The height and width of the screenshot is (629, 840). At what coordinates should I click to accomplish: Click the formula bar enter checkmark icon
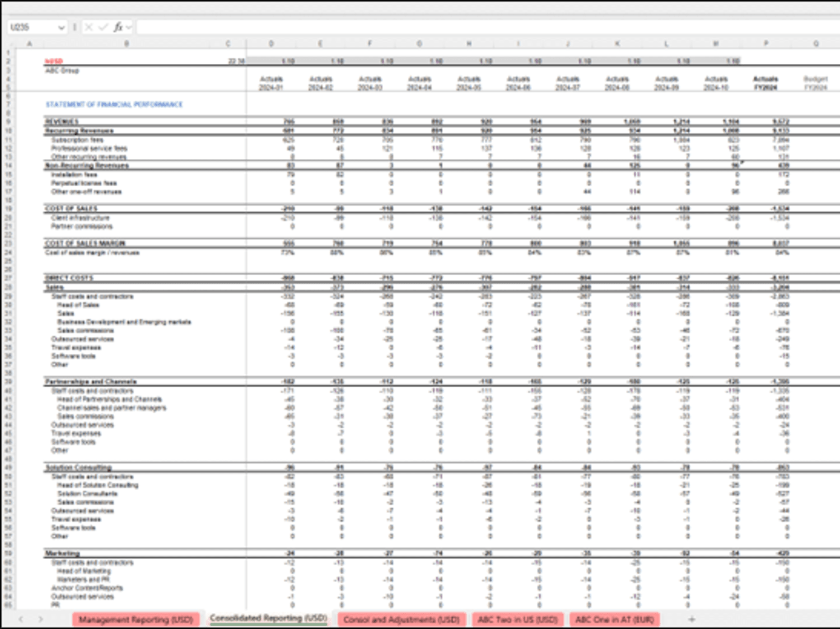[103, 27]
